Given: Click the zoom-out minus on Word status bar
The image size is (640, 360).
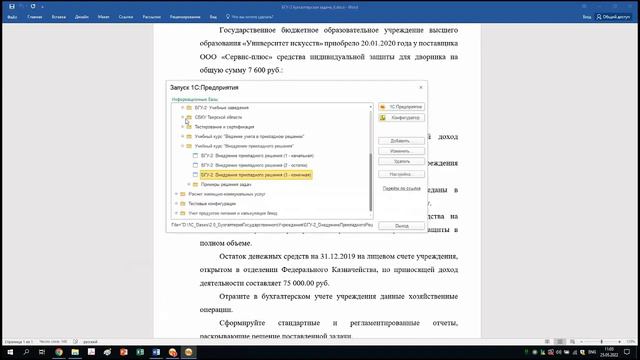Looking at the screenshot, I should 581,342.
